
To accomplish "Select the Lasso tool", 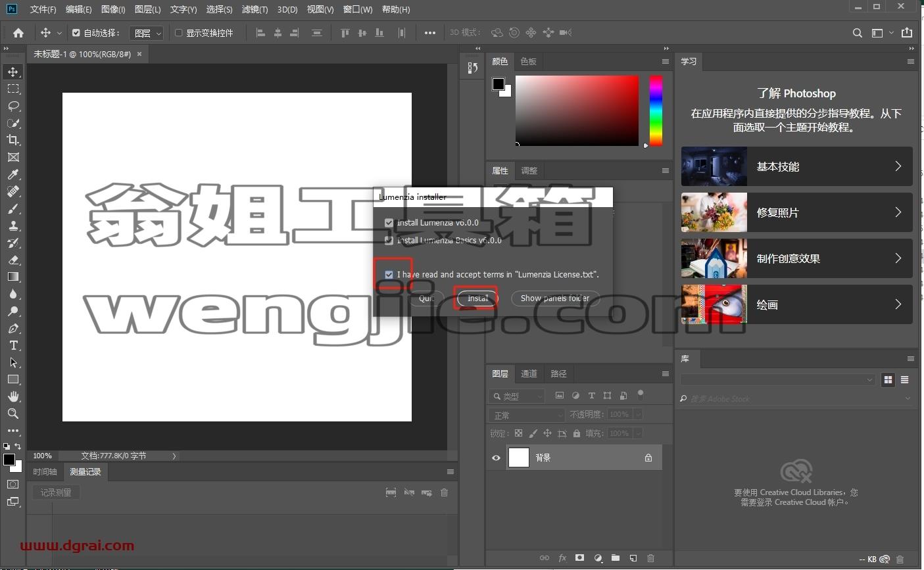I will [13, 106].
